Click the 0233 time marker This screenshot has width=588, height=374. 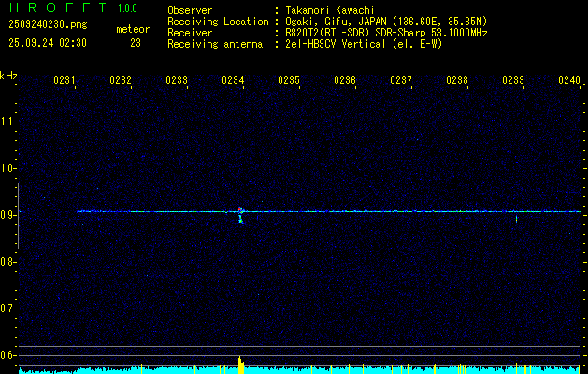click(x=177, y=80)
